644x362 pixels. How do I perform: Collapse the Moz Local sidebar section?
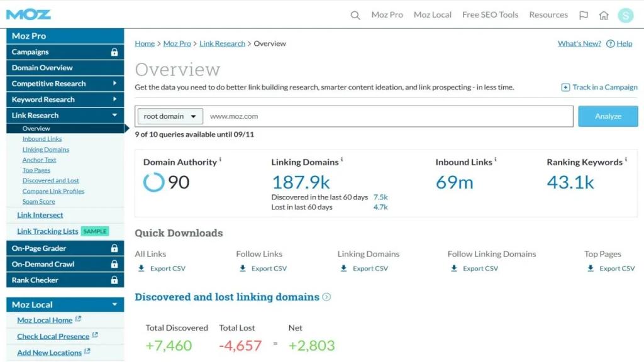click(x=114, y=305)
